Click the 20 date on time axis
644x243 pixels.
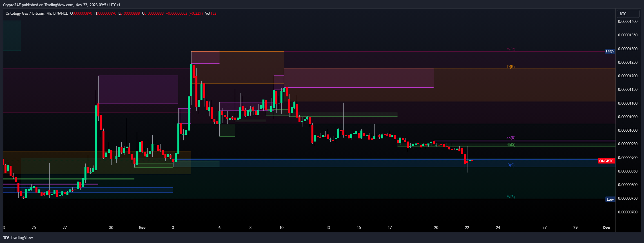pyautogui.click(x=436, y=227)
